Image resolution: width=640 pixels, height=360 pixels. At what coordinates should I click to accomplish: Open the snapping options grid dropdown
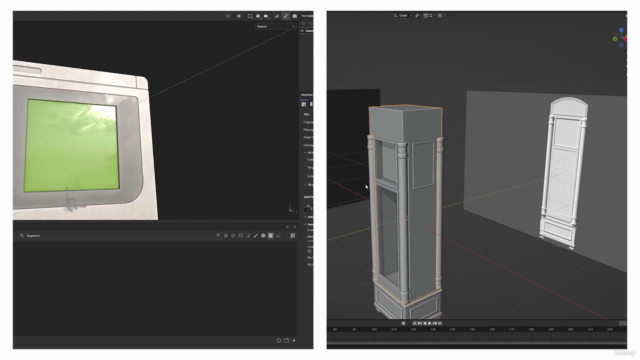coord(431,16)
